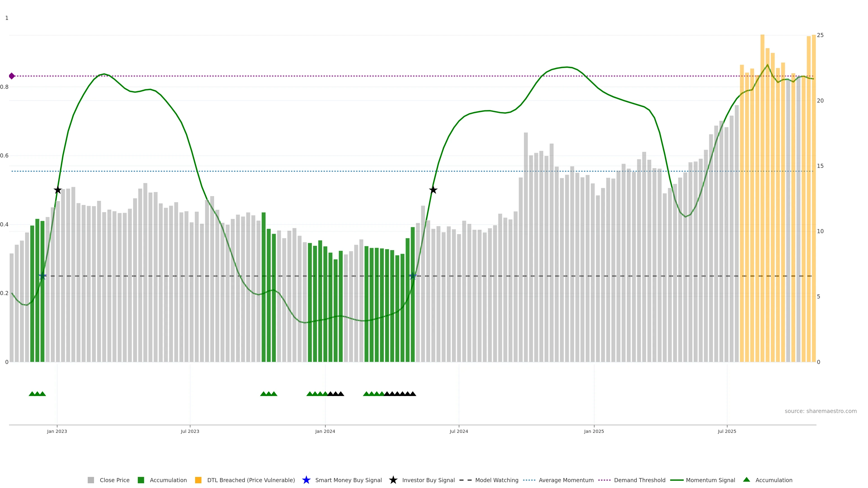Click the Smart Money star near mid-2024
The height and width of the screenshot is (488, 868).
[x=413, y=276]
